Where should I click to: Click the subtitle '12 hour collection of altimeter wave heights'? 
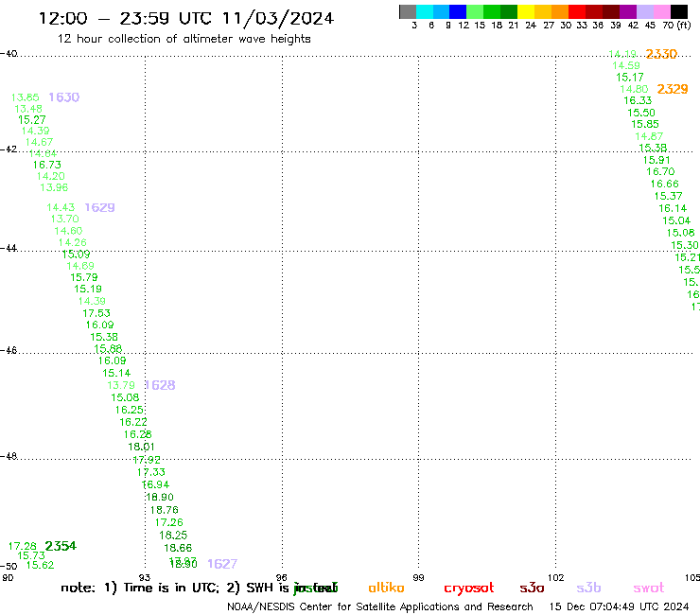click(x=184, y=39)
